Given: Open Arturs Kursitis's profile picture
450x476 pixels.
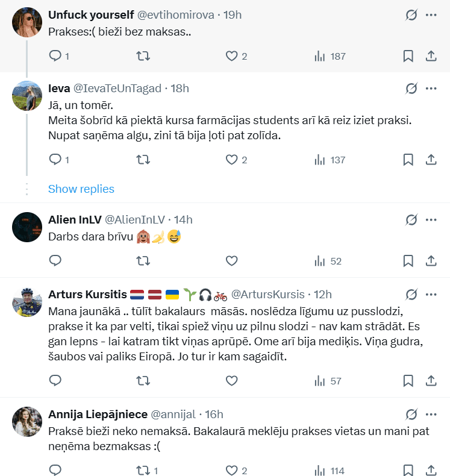Looking at the screenshot, I should pos(27,302).
